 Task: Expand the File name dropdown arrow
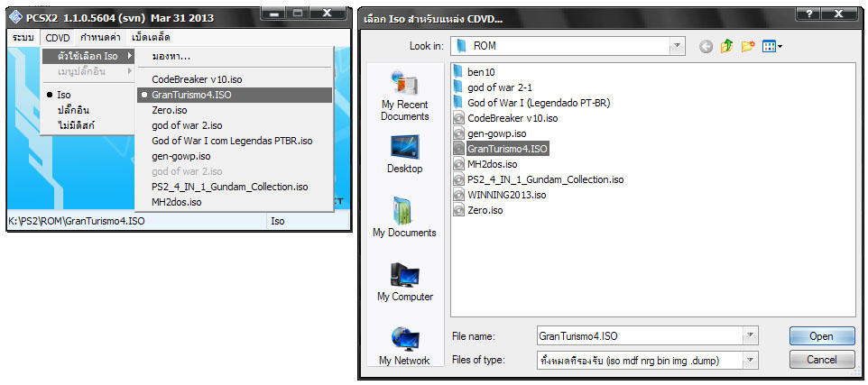pyautogui.click(x=750, y=335)
